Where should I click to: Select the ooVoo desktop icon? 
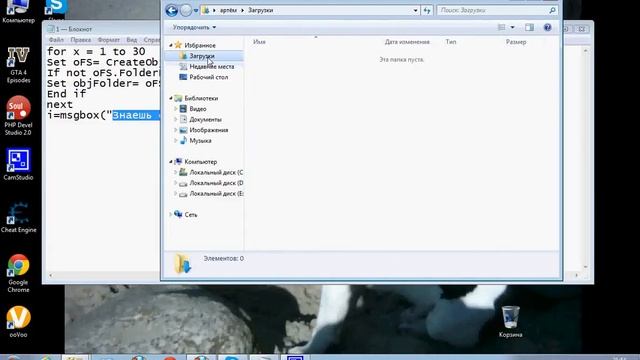[x=18, y=322]
